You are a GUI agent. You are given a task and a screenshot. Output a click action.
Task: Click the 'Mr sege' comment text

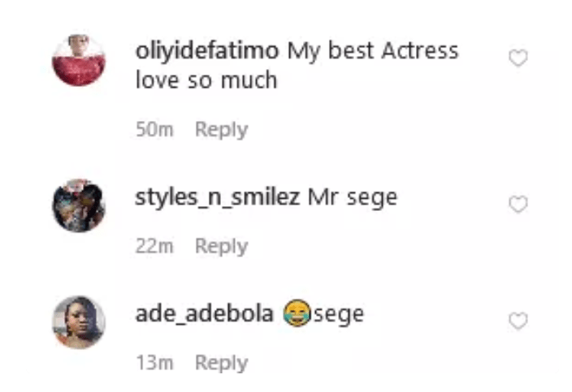coord(353,199)
